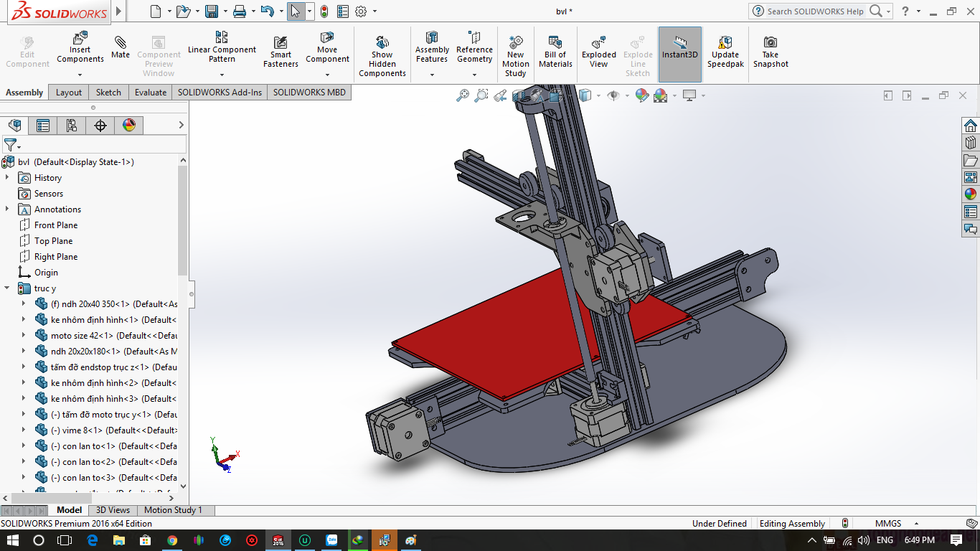Open the Hide/Show Items eye menu
This screenshot has height=551, width=980.
click(x=613, y=95)
